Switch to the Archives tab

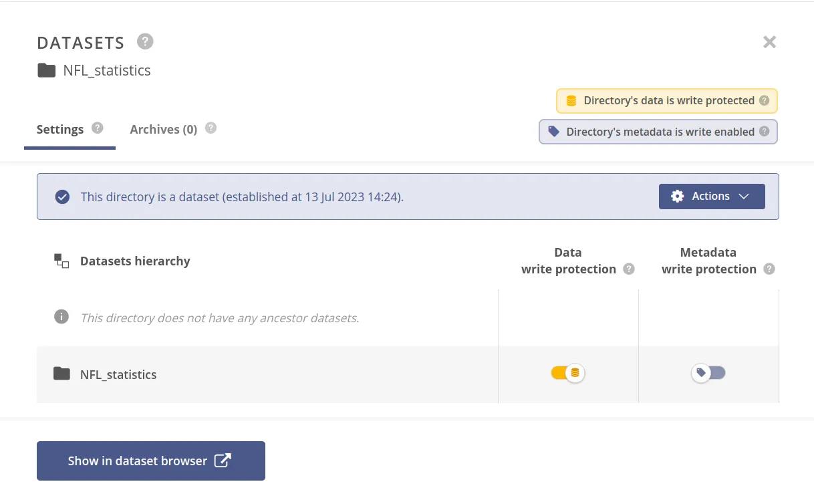164,129
